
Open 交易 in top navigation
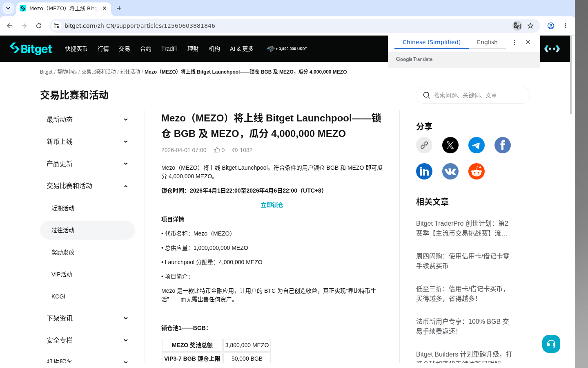(125, 49)
